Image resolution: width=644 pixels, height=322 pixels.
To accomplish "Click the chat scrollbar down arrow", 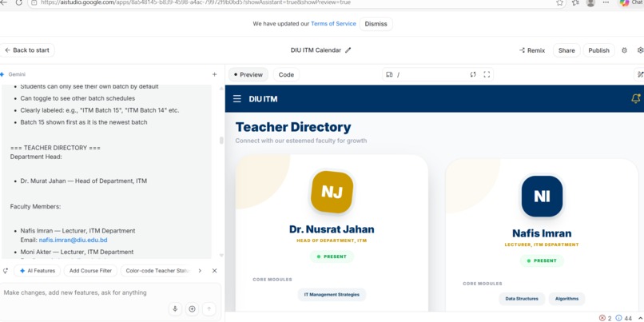I will [x=222, y=256].
